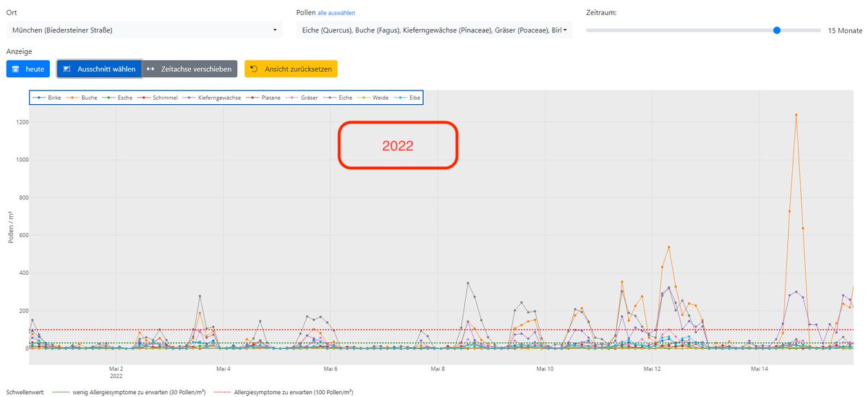Click the 'alle auswählen' link
The height and width of the screenshot is (397, 868).
tap(336, 13)
